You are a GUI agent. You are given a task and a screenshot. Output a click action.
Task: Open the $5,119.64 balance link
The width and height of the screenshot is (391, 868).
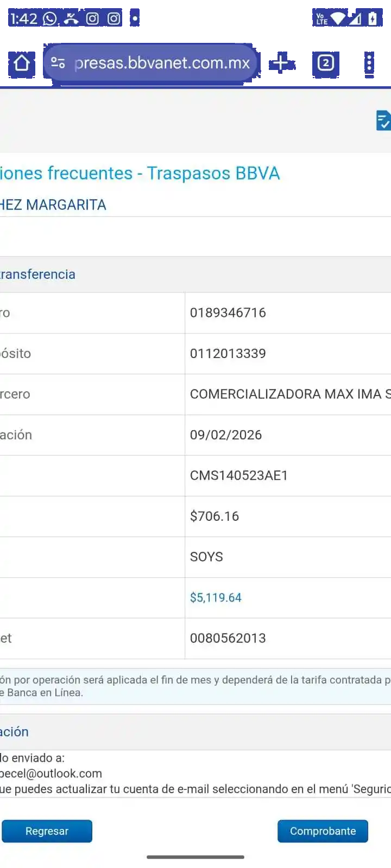click(216, 598)
